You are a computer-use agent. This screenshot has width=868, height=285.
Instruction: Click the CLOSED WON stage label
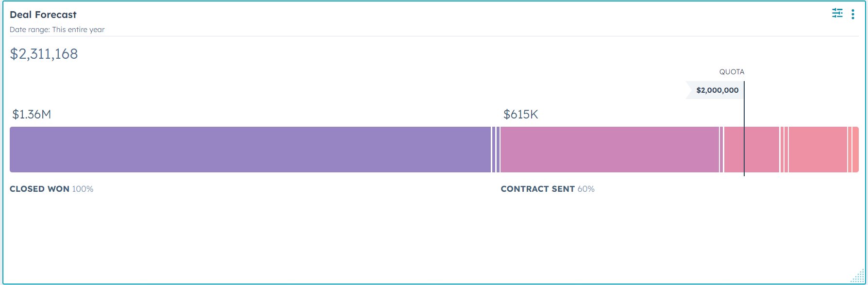(x=39, y=189)
